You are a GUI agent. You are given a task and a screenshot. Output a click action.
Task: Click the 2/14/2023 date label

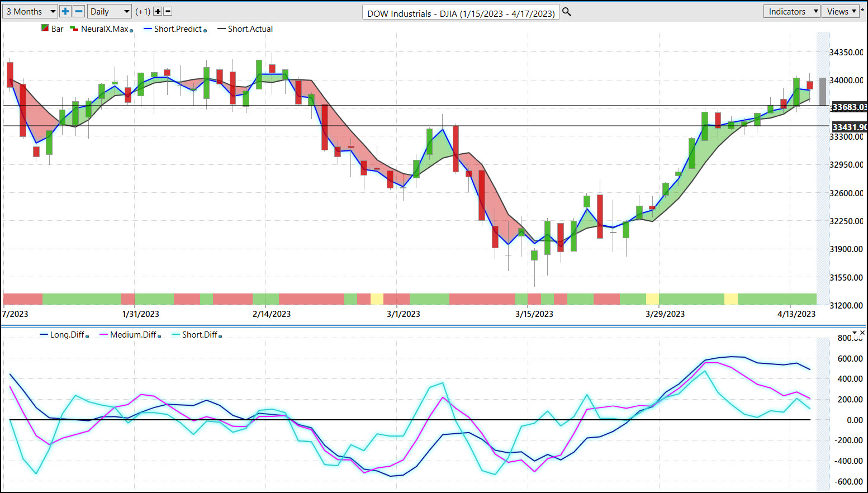(272, 314)
